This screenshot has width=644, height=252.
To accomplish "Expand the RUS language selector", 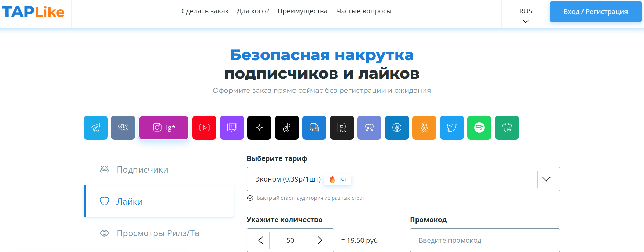I will pyautogui.click(x=525, y=15).
